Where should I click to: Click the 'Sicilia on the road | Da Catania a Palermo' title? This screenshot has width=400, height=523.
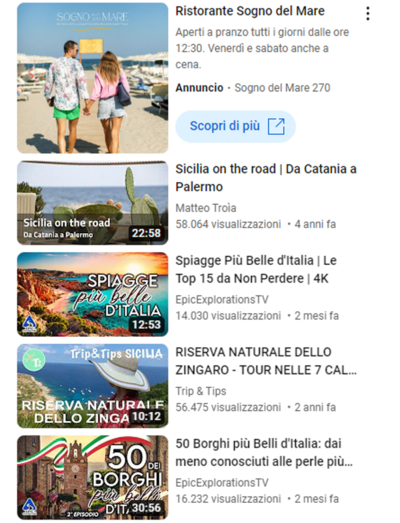pos(266,178)
